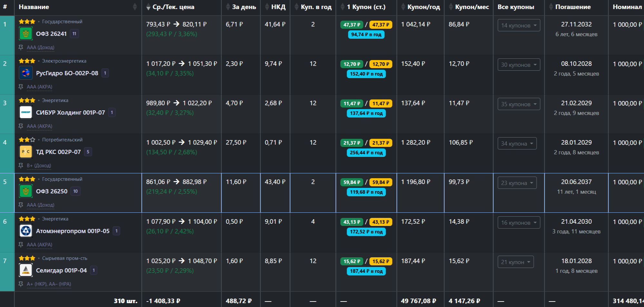Click the pin icon under ОФЗ 26250
Image resolution: width=644 pixels, height=307 pixels.
(x=21, y=205)
